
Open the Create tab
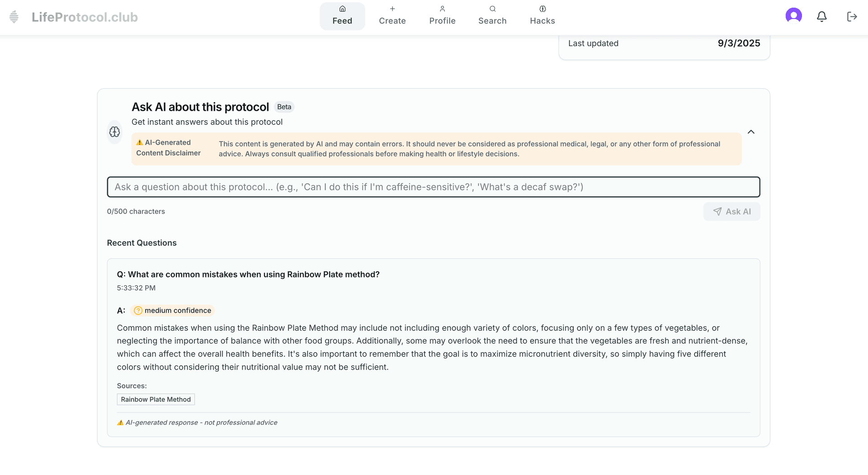(x=392, y=16)
